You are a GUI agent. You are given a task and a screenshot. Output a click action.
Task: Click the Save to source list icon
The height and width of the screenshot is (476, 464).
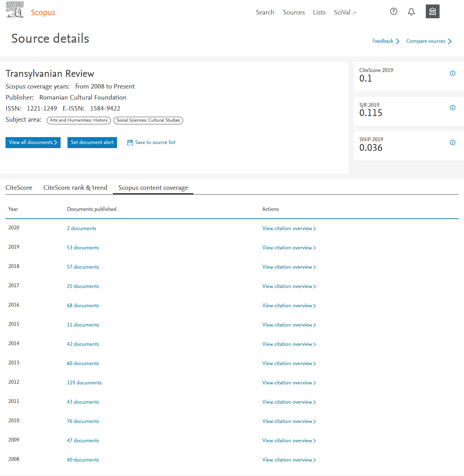tap(130, 143)
